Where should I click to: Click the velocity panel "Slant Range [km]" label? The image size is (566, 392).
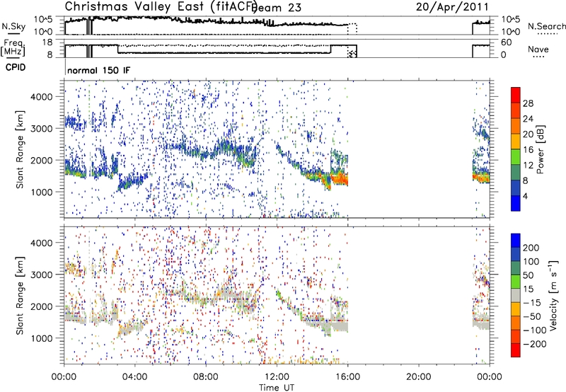pyautogui.click(x=20, y=296)
